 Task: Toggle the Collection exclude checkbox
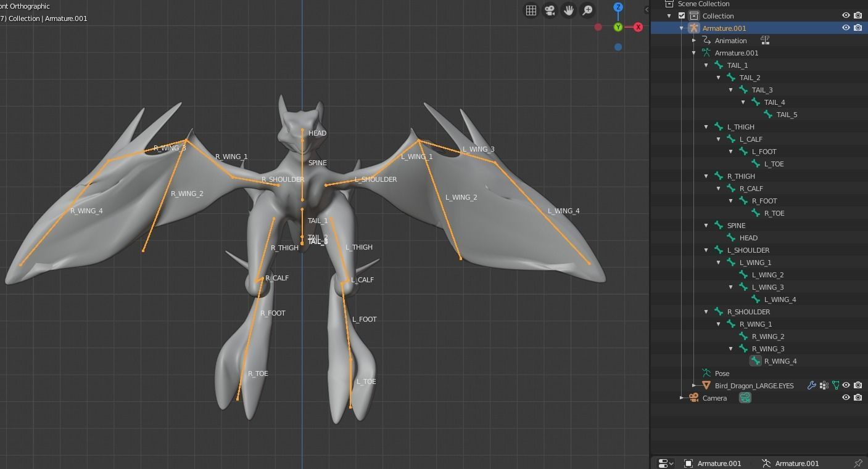pyautogui.click(x=682, y=16)
